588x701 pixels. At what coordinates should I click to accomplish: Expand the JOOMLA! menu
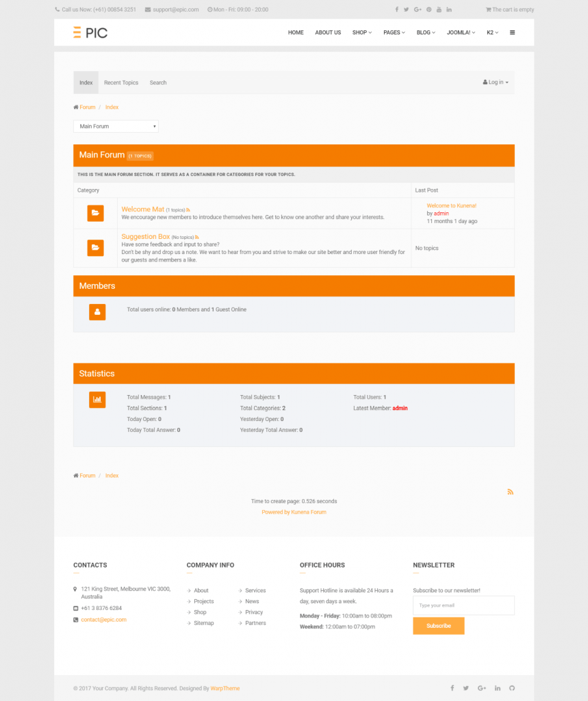coord(460,32)
